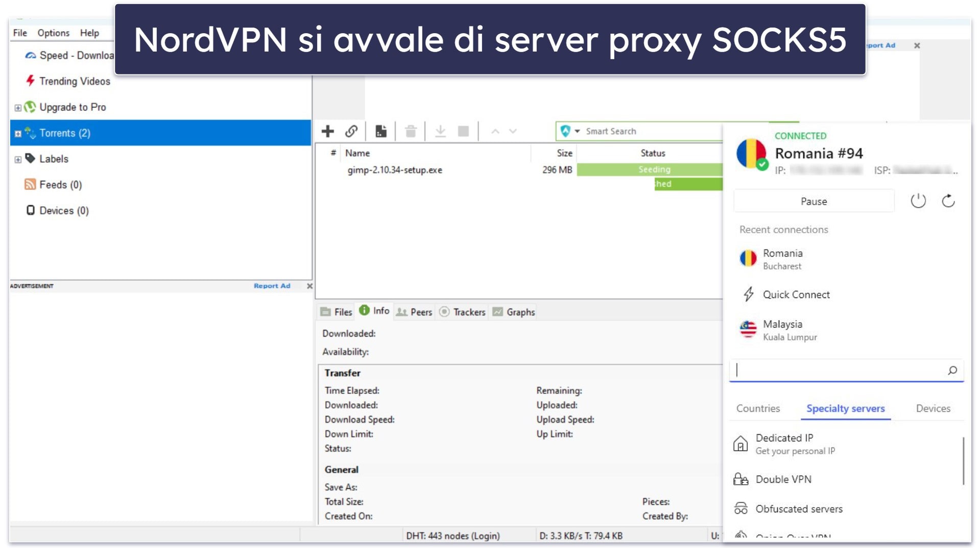Image resolution: width=980 pixels, height=548 pixels.
Task: Expand the Torrents (2) tree node
Action: [x=18, y=134]
